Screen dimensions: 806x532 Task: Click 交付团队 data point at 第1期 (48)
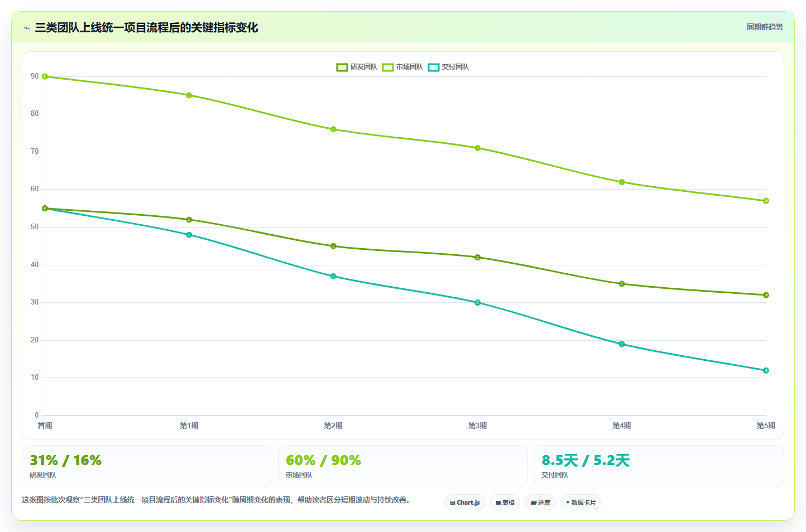189,235
